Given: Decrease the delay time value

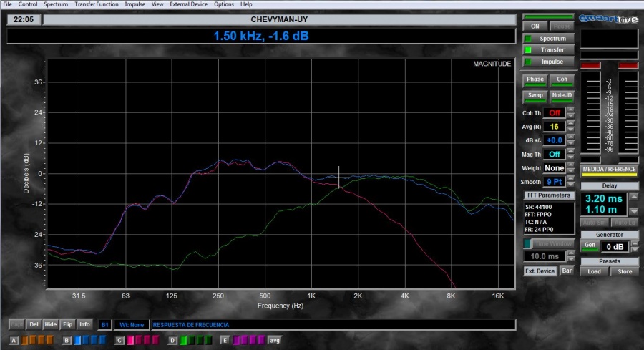Looking at the screenshot, I should coord(633,212).
